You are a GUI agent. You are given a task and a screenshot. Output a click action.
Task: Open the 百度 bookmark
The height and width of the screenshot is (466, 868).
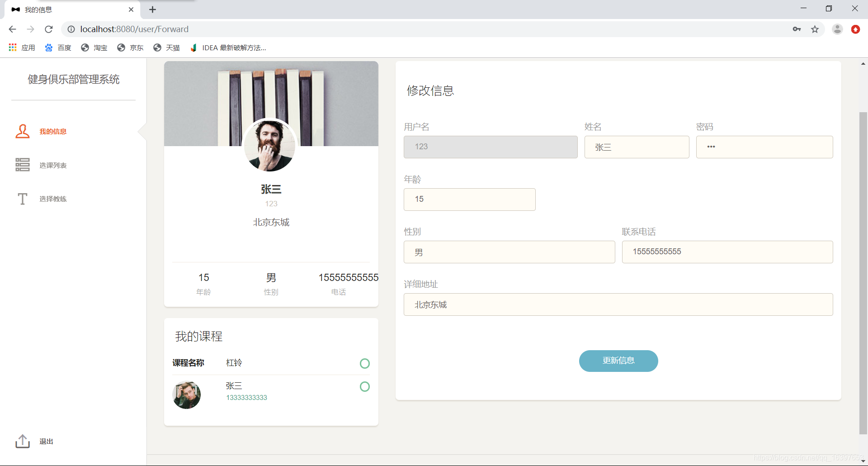58,48
